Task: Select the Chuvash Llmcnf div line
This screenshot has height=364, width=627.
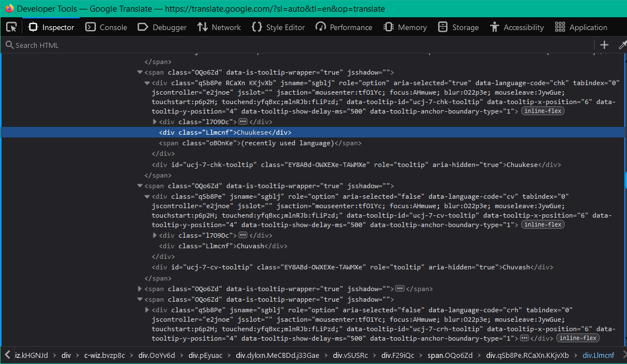Action: point(223,246)
